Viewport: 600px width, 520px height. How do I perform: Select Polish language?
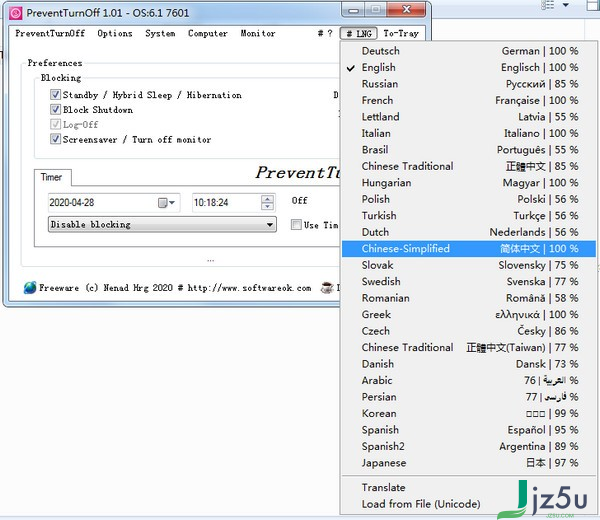(468, 199)
